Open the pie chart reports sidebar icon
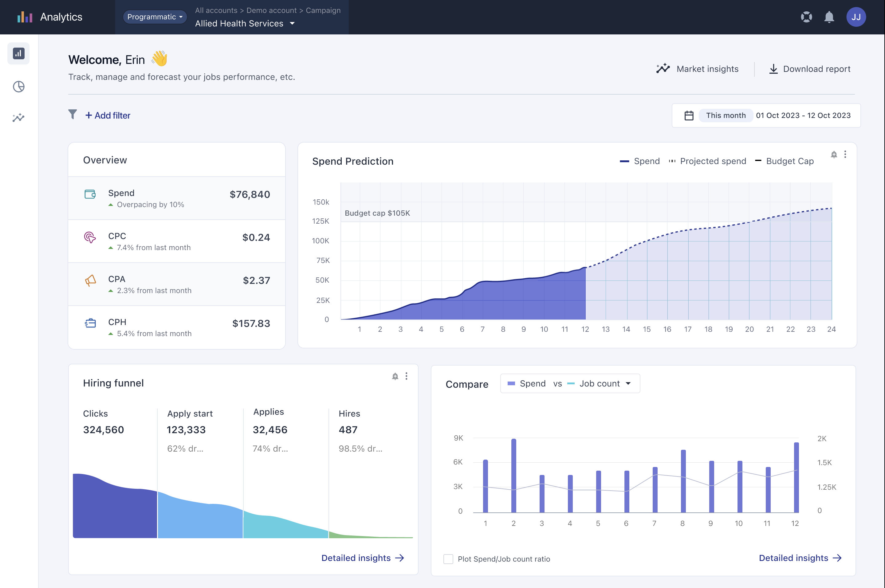This screenshot has width=885, height=588. (x=18, y=87)
